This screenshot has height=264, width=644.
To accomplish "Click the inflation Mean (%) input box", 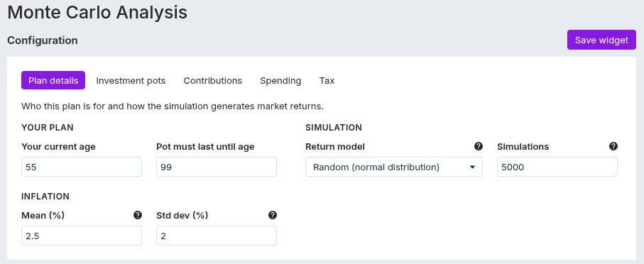I will (82, 236).
